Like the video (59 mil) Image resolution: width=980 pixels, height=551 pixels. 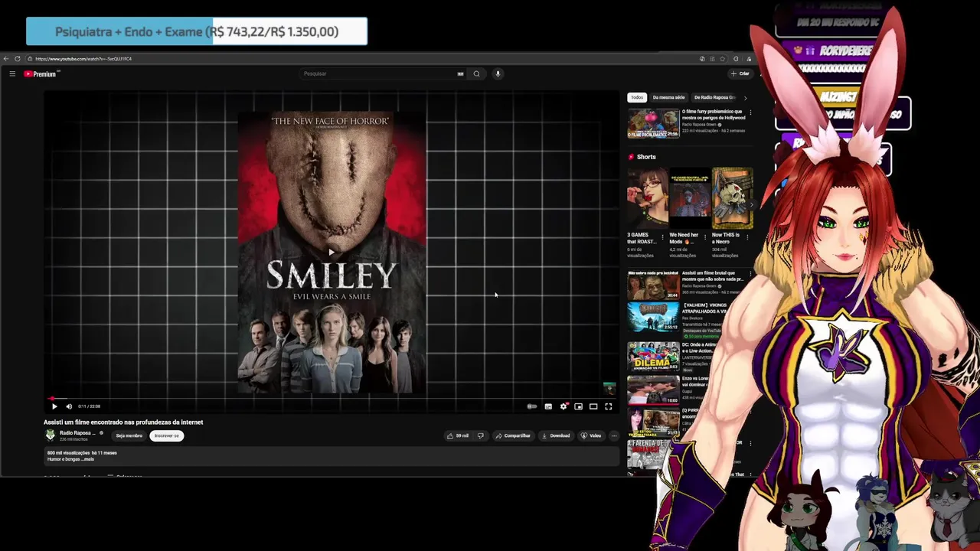pyautogui.click(x=458, y=435)
